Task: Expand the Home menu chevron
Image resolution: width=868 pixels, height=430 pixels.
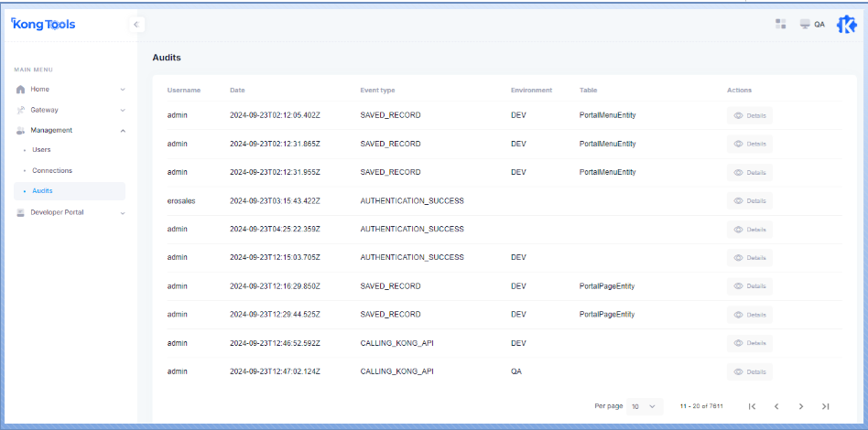Action: click(x=122, y=90)
